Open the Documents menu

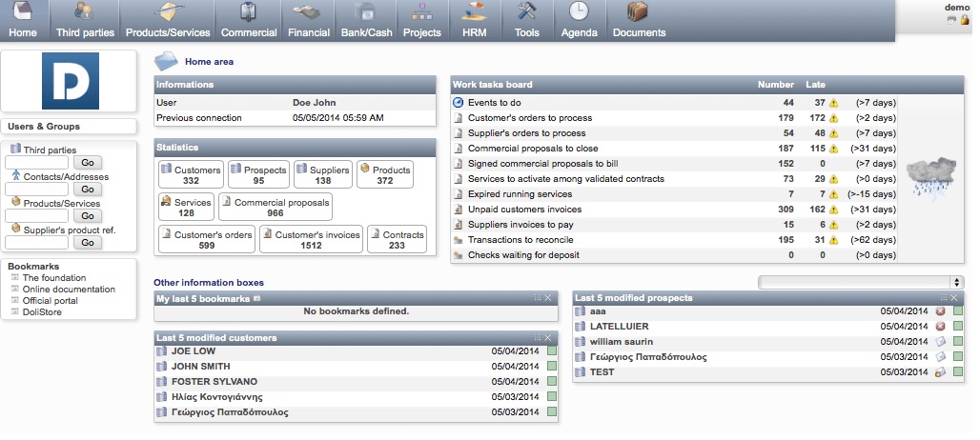(639, 21)
